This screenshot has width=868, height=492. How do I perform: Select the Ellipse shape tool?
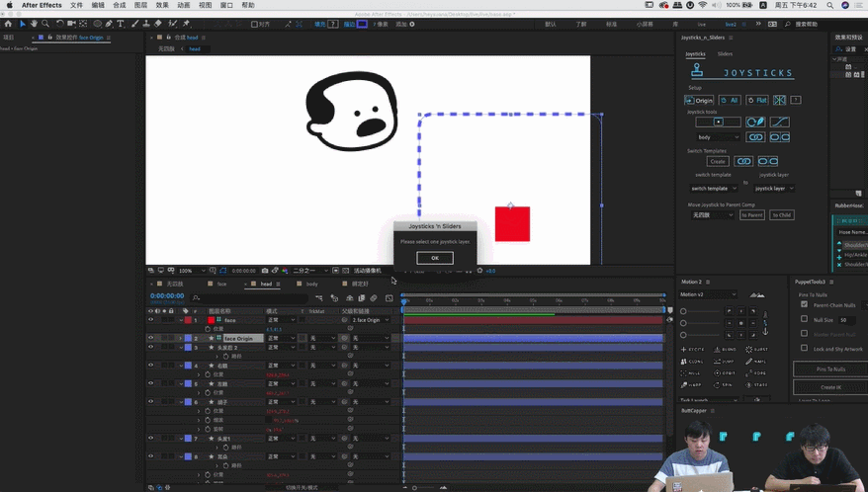point(98,24)
